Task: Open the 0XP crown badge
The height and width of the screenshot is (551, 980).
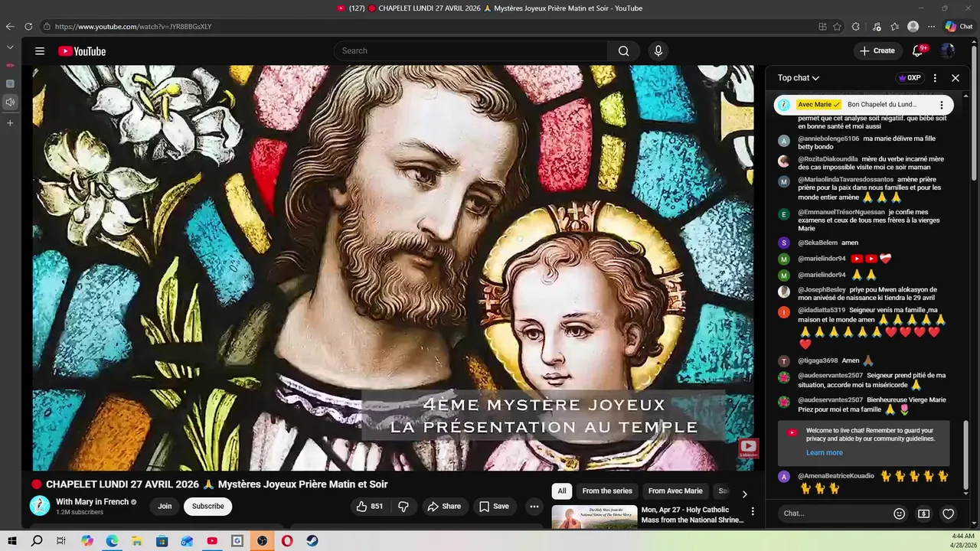Action: coord(910,78)
